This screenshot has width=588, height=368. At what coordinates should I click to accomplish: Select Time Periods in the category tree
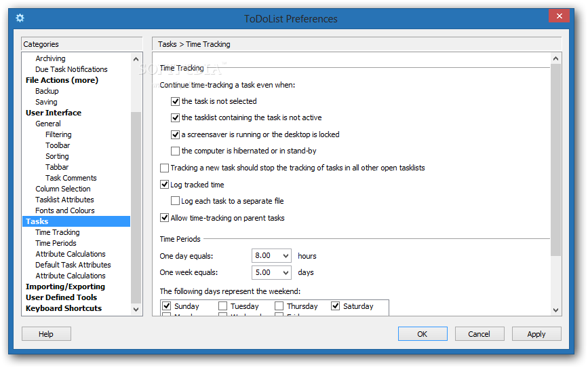coord(56,244)
